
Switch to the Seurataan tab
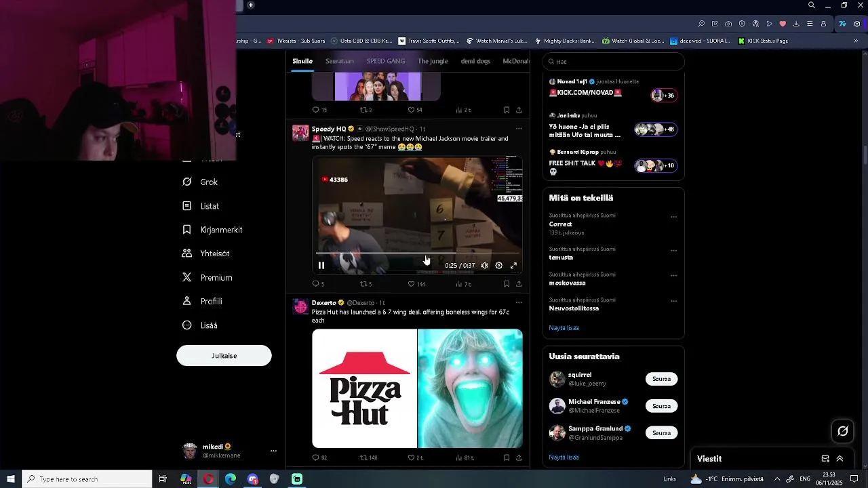[x=340, y=61]
